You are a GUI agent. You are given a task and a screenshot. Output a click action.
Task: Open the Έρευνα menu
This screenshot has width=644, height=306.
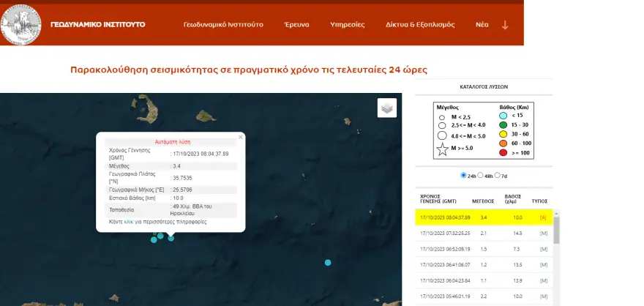click(x=296, y=24)
